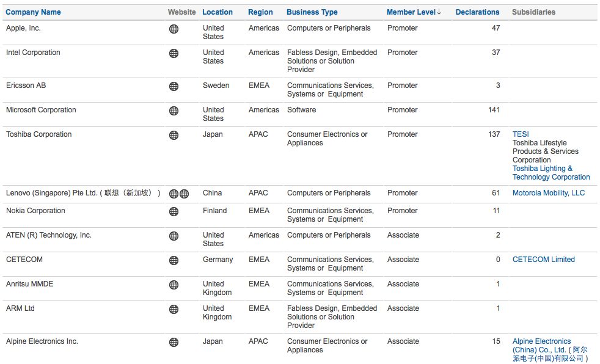Click Ericsson's EMEA region cell
This screenshot has width=600, height=364.
[259, 86]
